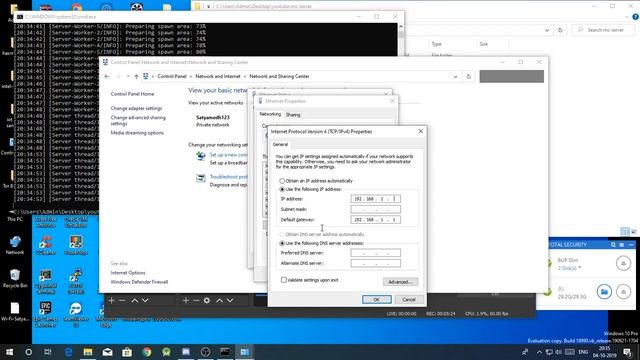This screenshot has height=360, width=640.
Task: Open OBS source properties gear icon
Action: pos(207,300)
